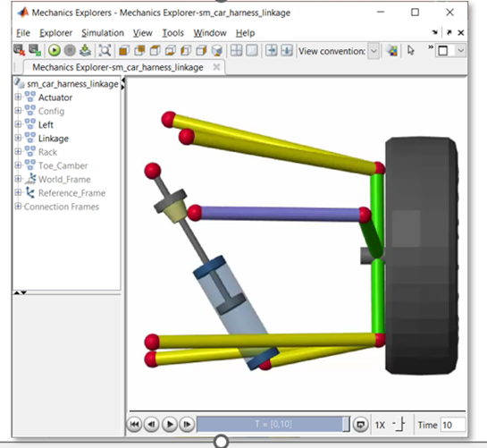Image resolution: width=487 pixels, height=448 pixels.
Task: Click the wheel tire in the 3D view
Action: (x=421, y=255)
